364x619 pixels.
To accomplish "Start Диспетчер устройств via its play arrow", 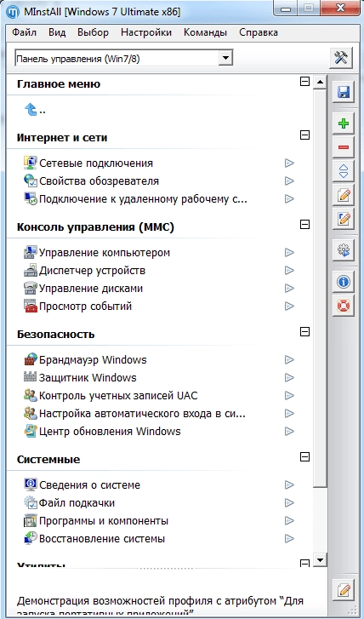I will (289, 270).
